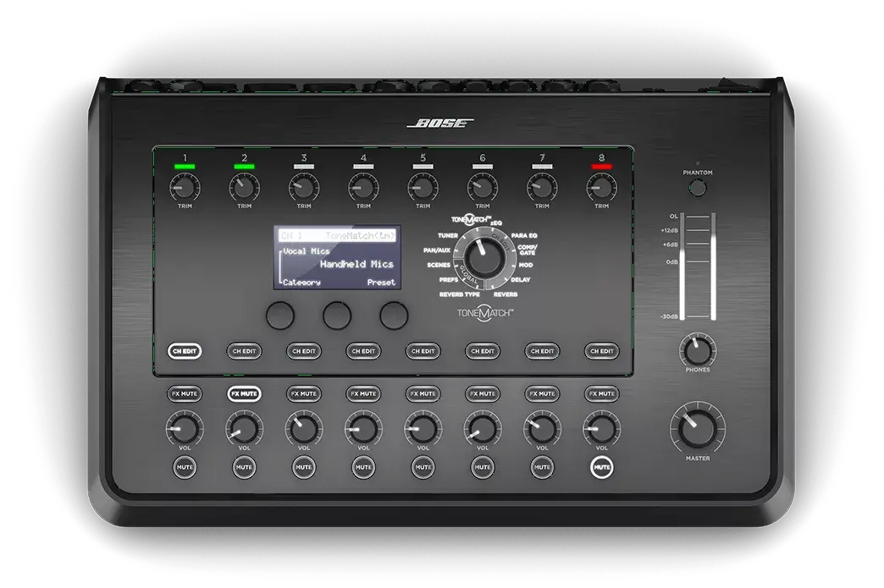Click 'Handheld Mics' on the display
The image size is (884, 588).
click(x=356, y=264)
